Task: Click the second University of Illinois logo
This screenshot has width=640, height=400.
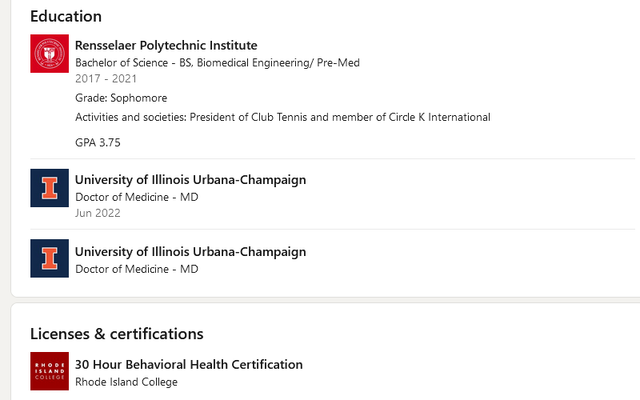Action: [x=49, y=258]
